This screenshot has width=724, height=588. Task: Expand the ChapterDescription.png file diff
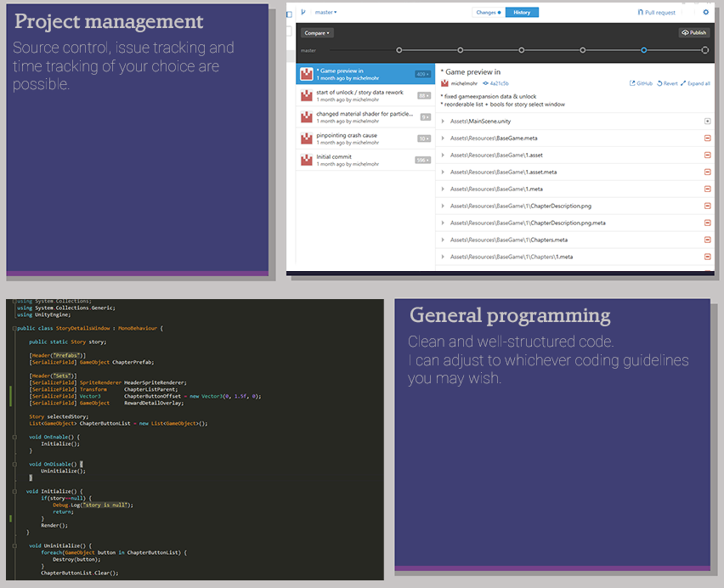pyautogui.click(x=444, y=206)
